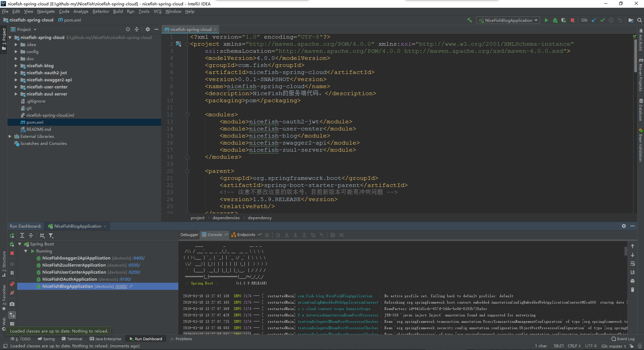Click the com.fish.blog.NiceFishBlogApplication console link
This screenshot has height=350, width=644.
(x=335, y=296)
